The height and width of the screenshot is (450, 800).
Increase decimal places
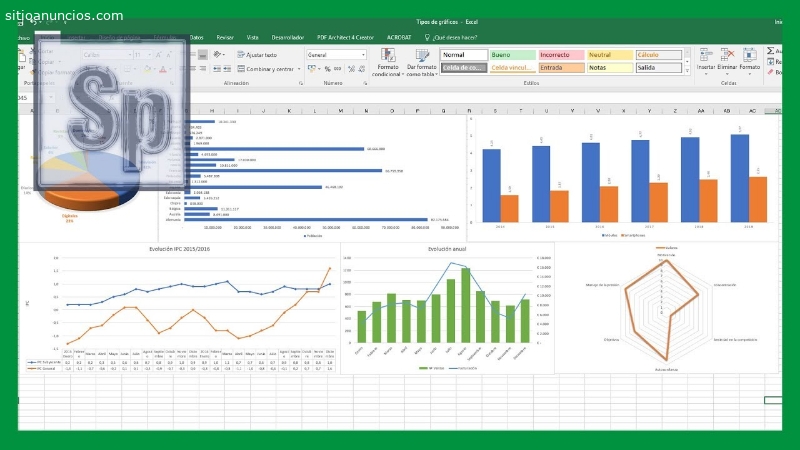pos(351,68)
